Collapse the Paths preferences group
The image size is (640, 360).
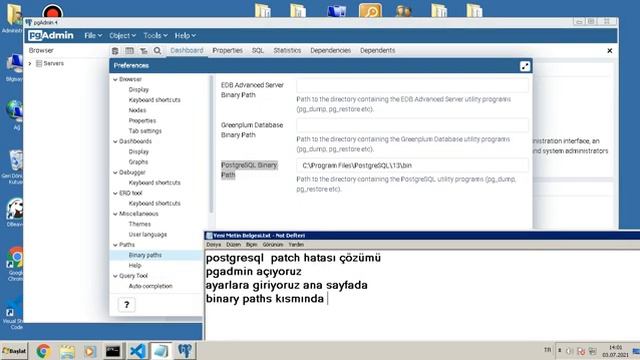coord(115,245)
